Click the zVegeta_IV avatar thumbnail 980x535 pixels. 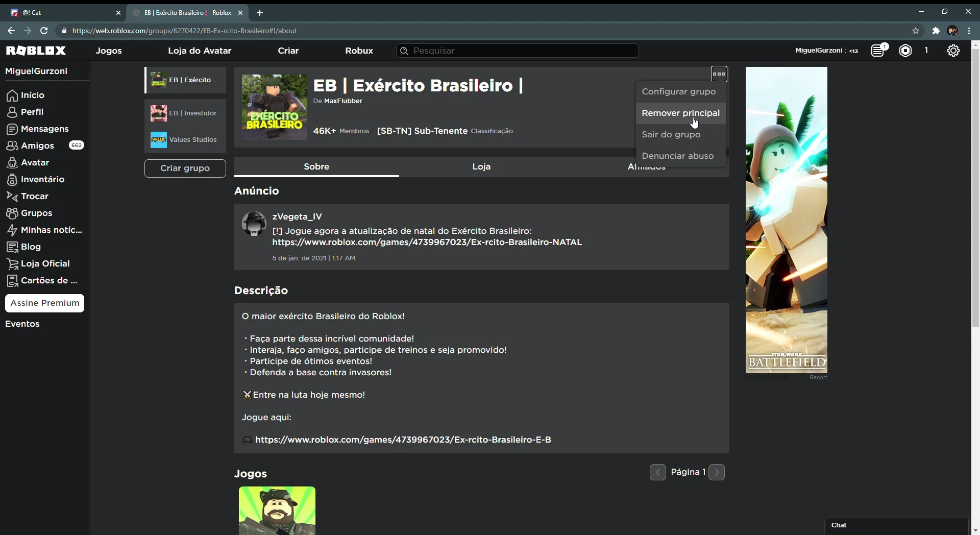254,224
